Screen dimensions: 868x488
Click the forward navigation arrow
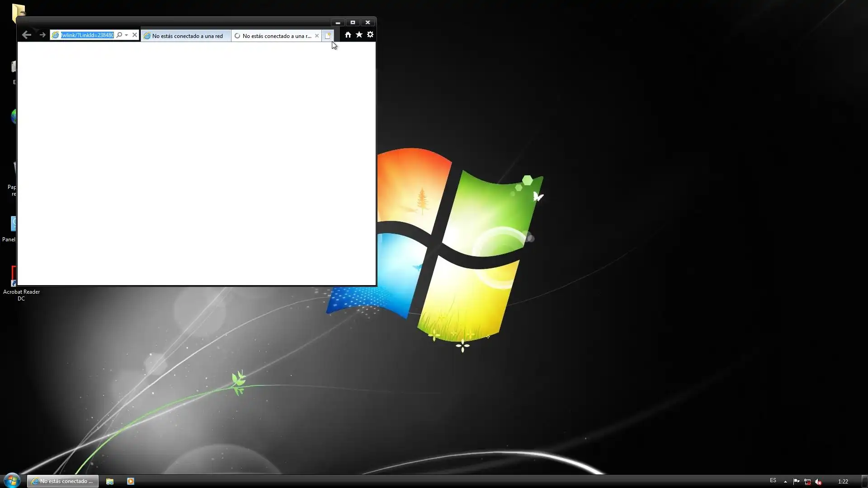click(x=42, y=35)
